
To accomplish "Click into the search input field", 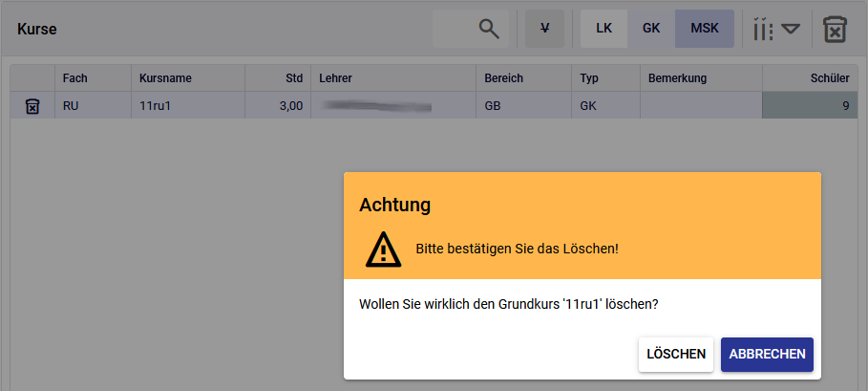I will [455, 29].
